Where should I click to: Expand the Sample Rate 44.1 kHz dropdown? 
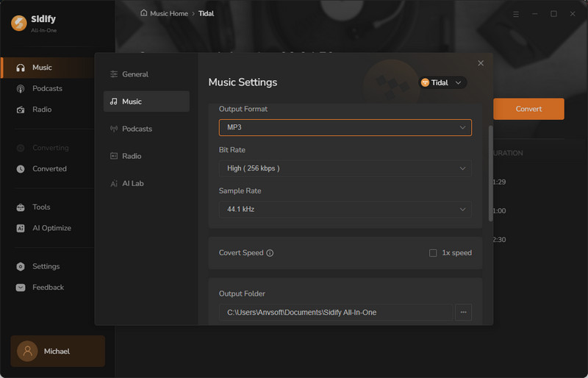click(x=345, y=210)
